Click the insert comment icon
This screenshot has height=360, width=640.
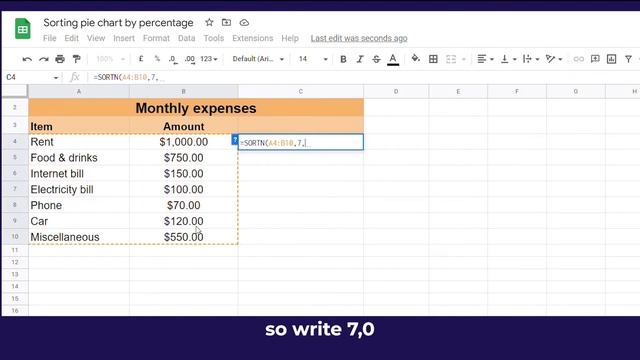595,59
